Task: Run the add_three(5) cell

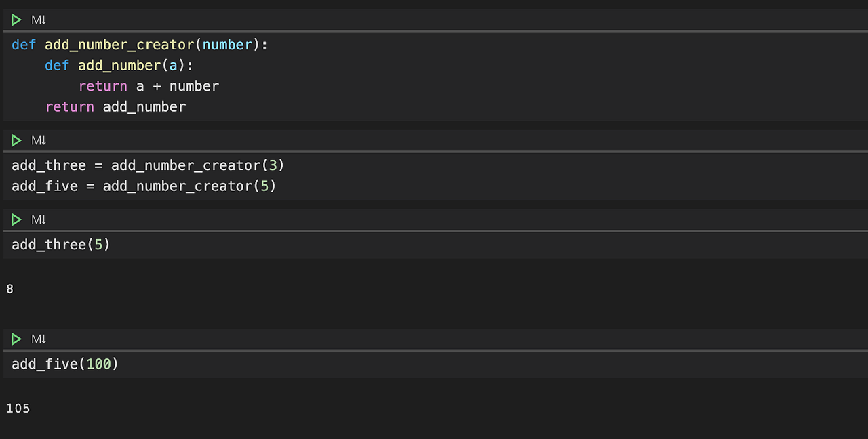Action: (x=16, y=219)
